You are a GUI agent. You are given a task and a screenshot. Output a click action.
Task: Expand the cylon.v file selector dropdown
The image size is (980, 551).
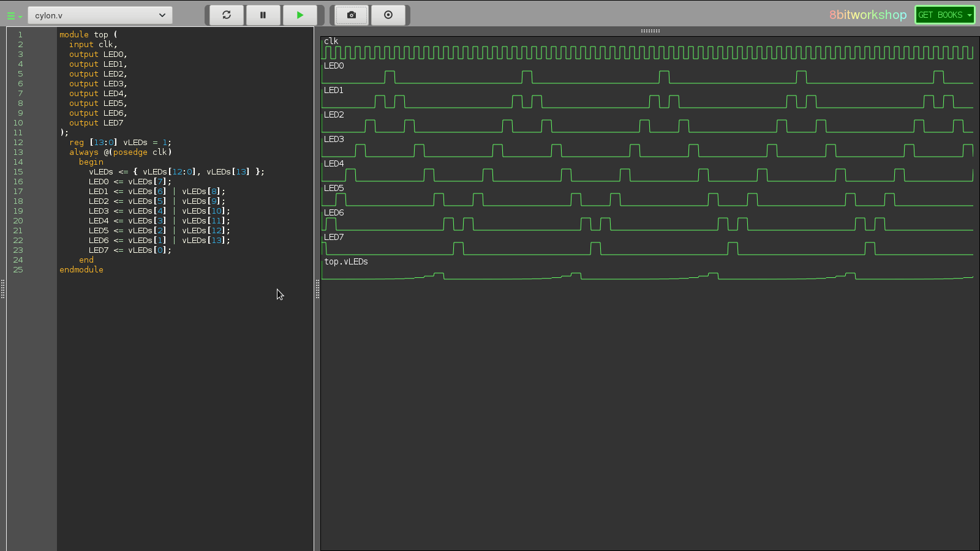(x=100, y=15)
